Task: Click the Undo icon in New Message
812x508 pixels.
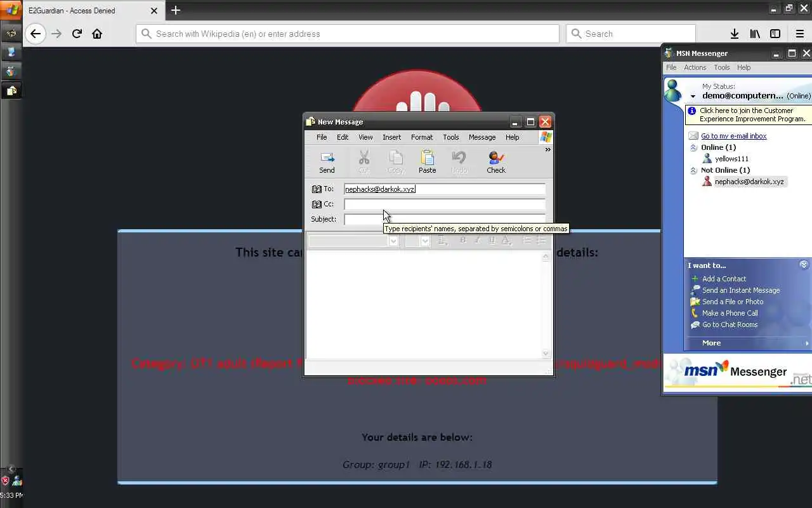Action: pyautogui.click(x=459, y=162)
